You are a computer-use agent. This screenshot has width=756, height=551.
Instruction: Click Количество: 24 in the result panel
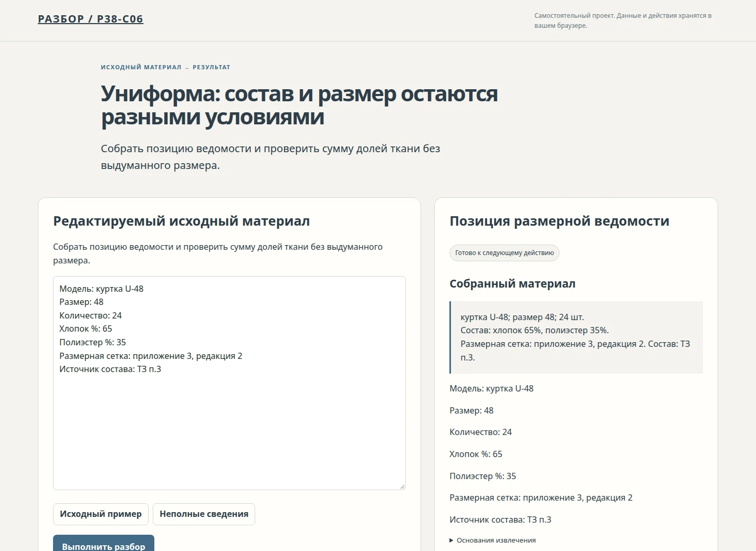coord(480,432)
